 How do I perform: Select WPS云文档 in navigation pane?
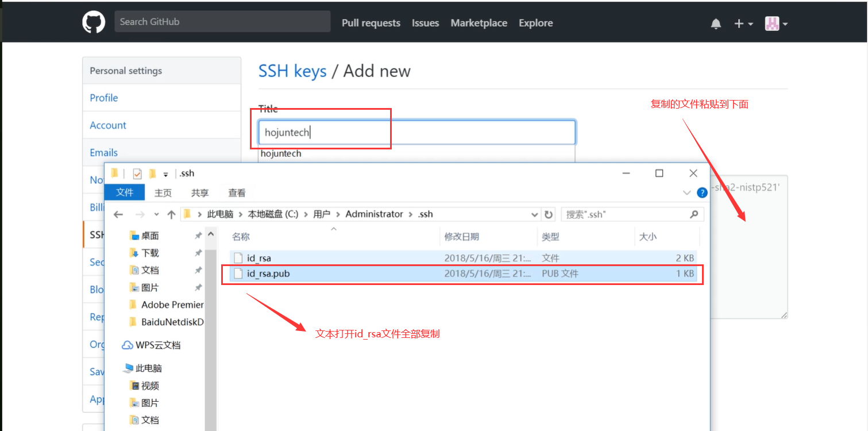click(x=152, y=345)
